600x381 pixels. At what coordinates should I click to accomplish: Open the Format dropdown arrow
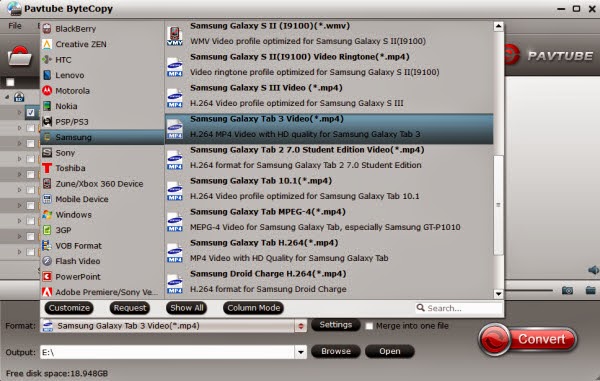pyautogui.click(x=301, y=326)
